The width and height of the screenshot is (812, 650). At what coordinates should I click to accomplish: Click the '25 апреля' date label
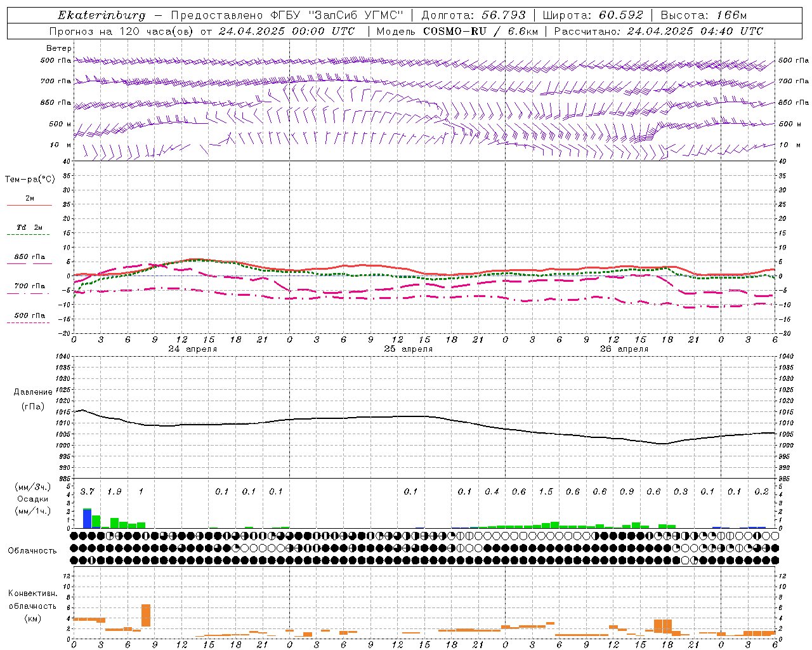(409, 349)
